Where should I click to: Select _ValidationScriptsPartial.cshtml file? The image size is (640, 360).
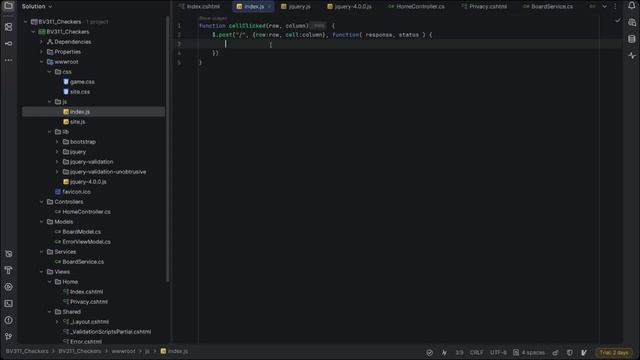tap(107, 332)
